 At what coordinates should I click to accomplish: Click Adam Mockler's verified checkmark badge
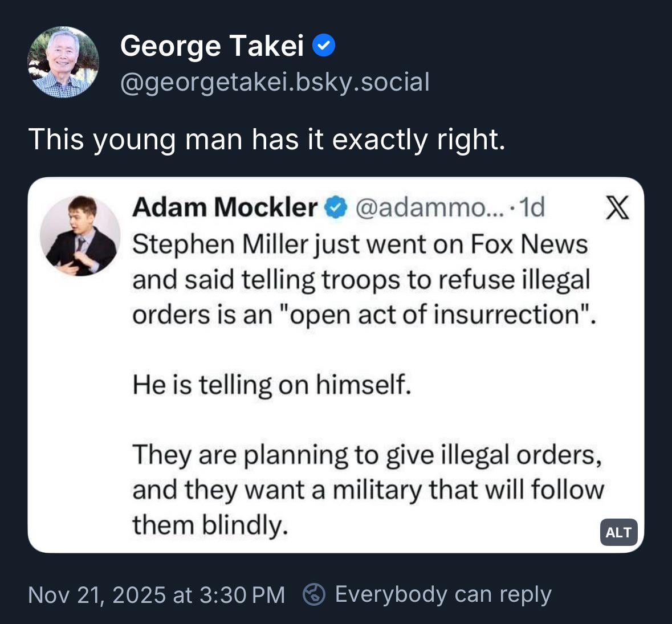pyautogui.click(x=336, y=207)
